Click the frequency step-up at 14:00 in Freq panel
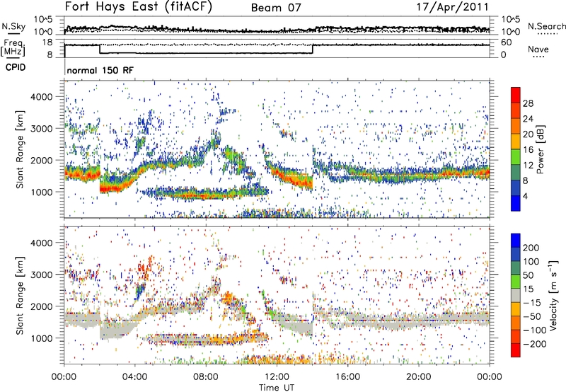This screenshot has height=392, width=566. coord(313,49)
